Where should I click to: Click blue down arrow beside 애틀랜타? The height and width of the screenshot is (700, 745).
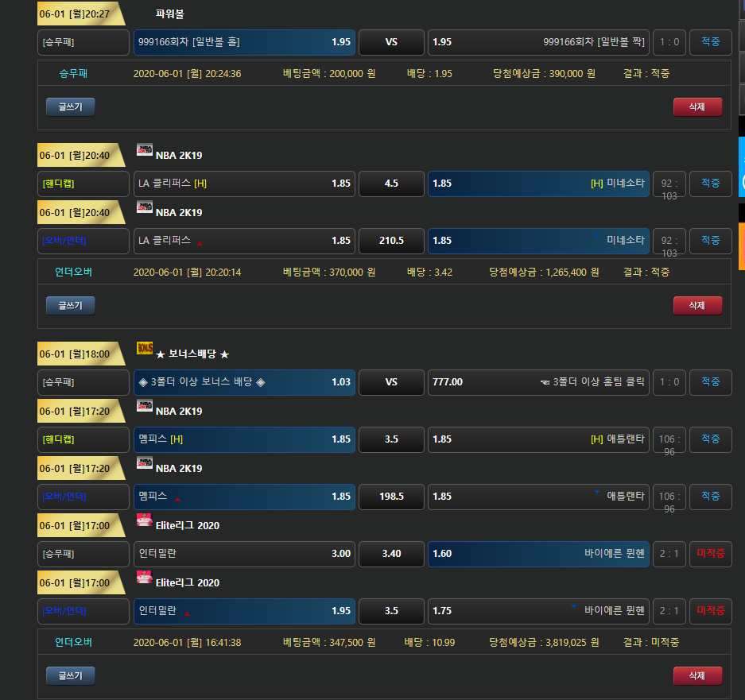pos(596,492)
